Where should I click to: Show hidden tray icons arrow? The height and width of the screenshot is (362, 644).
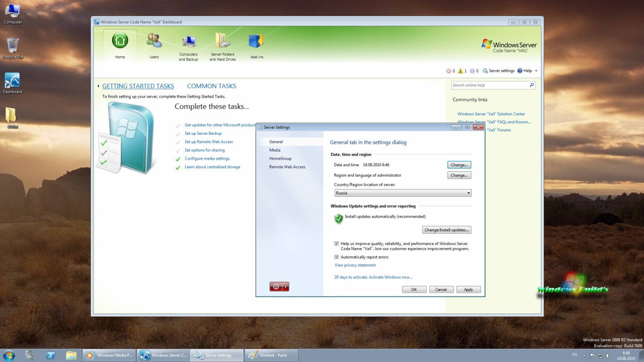tap(584, 356)
